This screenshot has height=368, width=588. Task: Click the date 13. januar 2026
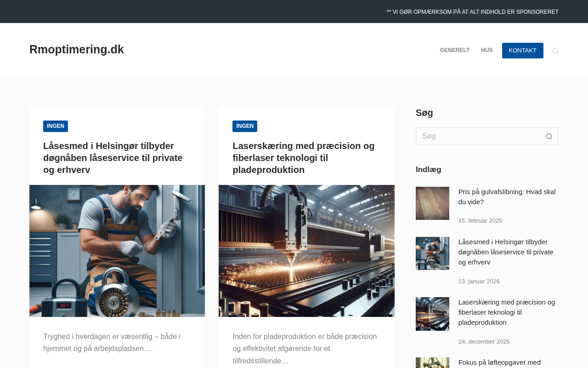click(x=479, y=282)
